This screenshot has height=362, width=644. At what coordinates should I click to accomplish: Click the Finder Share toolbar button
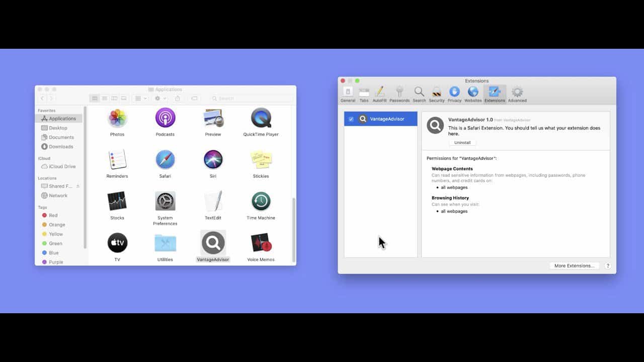pyautogui.click(x=177, y=99)
